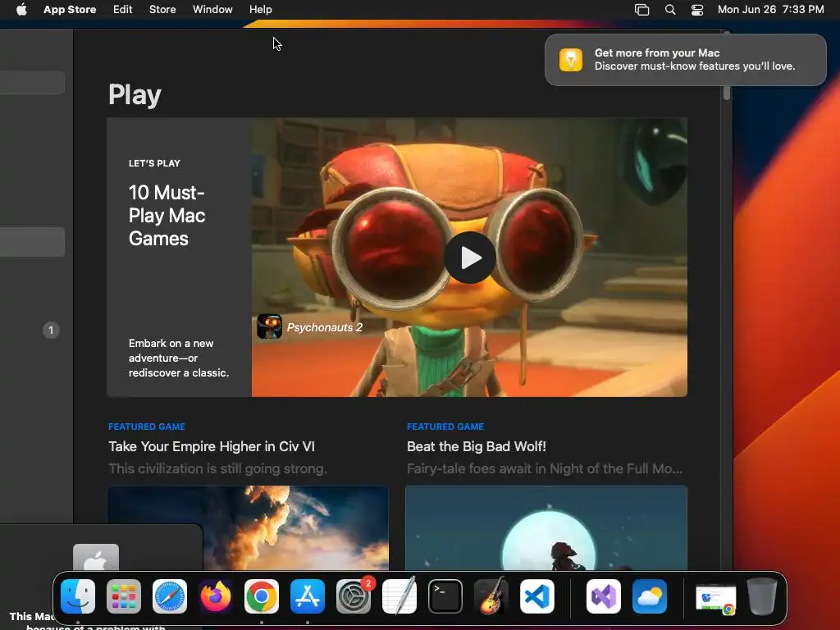Launch GarageBand from the Dock

(491, 596)
